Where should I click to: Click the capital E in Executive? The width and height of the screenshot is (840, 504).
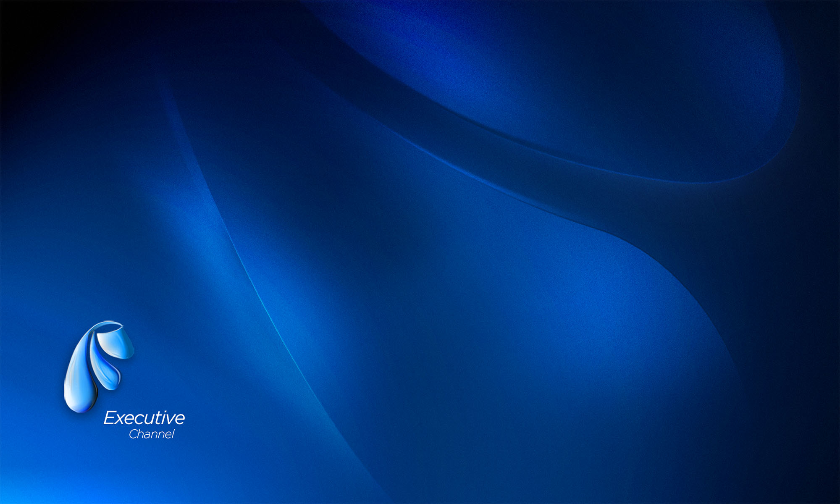coord(110,418)
